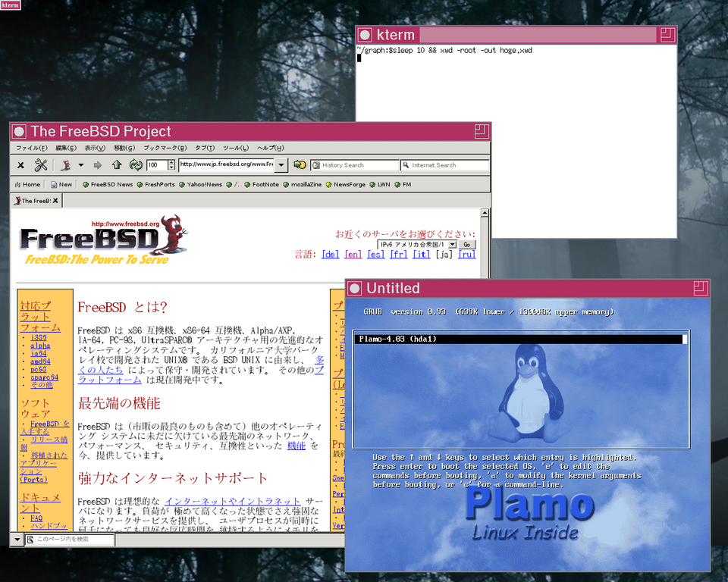Open the FAQ link in sidebar
Image resolution: width=728 pixels, height=582 pixels.
tap(36, 518)
